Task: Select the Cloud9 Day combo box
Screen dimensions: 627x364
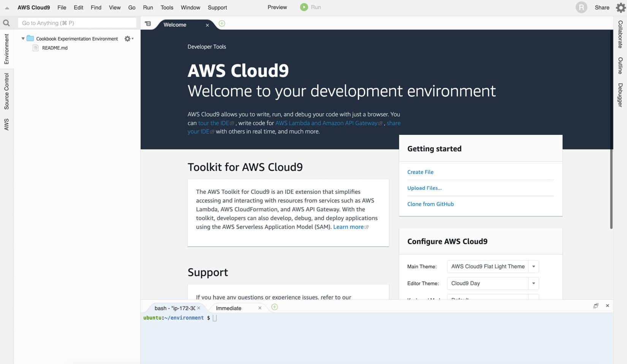Action: pos(493,283)
